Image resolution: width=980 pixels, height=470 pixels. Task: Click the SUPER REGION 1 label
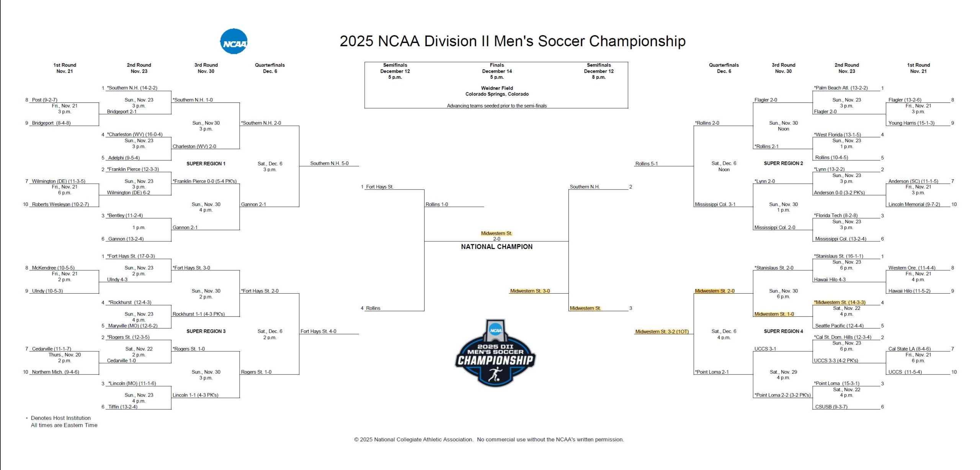click(206, 164)
